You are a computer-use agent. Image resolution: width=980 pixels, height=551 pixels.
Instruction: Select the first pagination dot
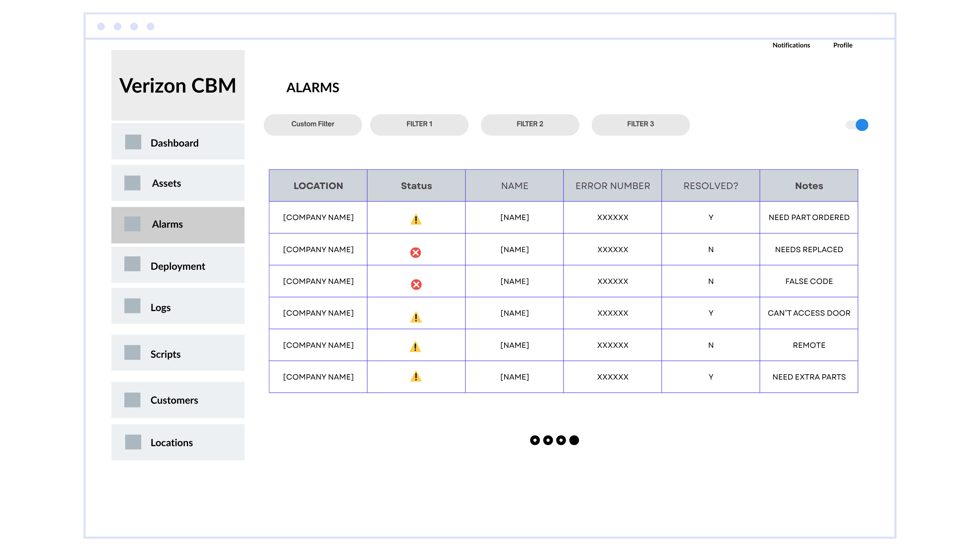pyautogui.click(x=535, y=440)
